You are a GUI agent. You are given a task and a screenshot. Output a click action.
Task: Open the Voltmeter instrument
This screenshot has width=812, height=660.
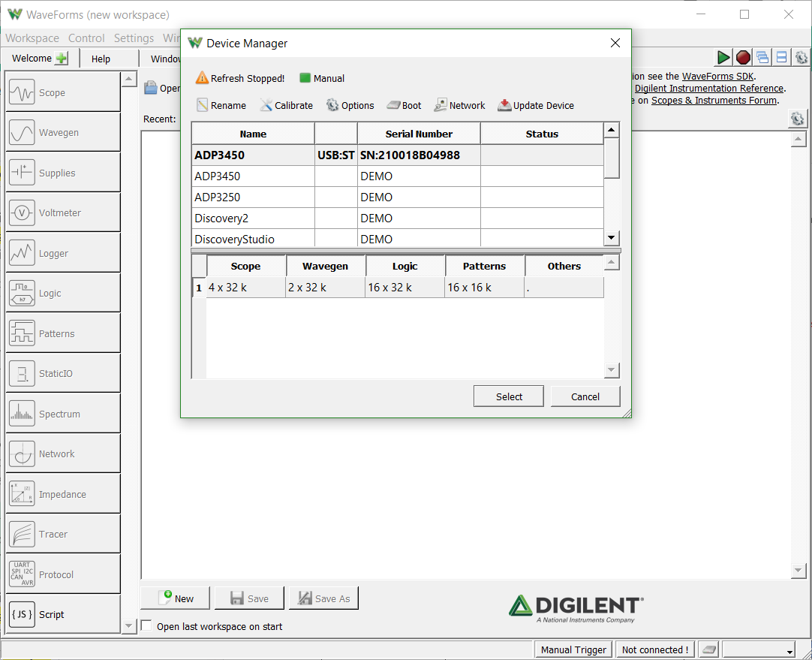[62, 212]
